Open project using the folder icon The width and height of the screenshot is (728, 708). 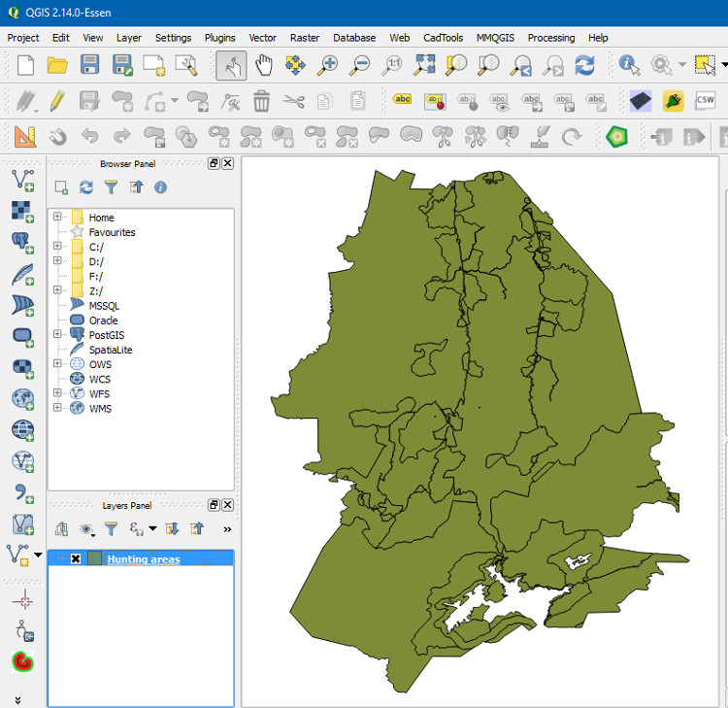click(57, 65)
